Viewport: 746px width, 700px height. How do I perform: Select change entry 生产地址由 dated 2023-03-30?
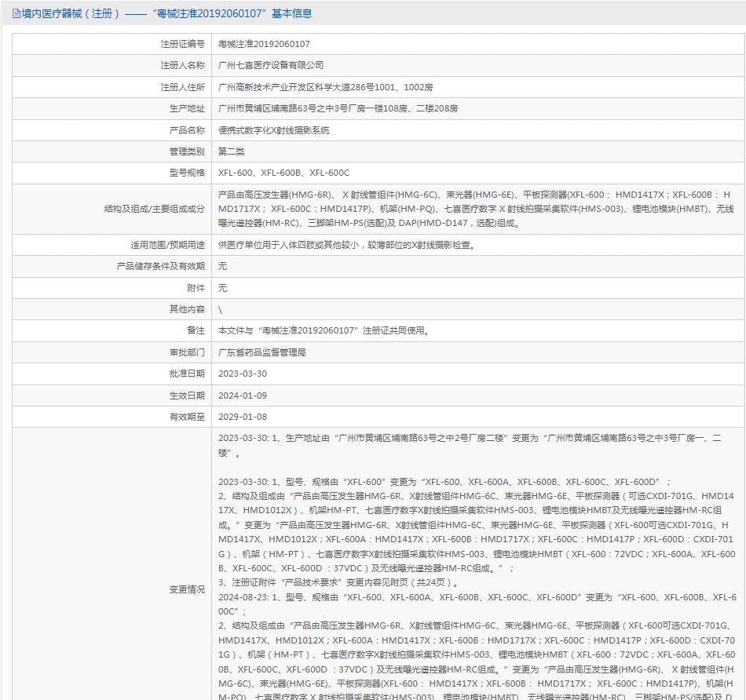[x=470, y=446]
